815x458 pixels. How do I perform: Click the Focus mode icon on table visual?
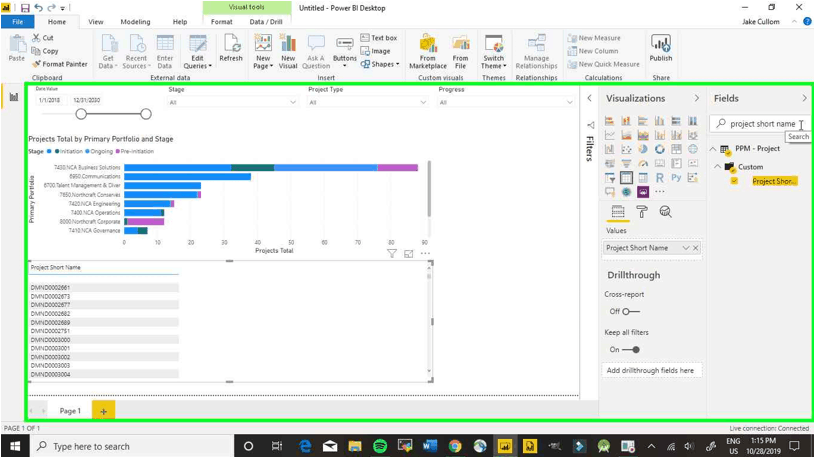point(409,254)
